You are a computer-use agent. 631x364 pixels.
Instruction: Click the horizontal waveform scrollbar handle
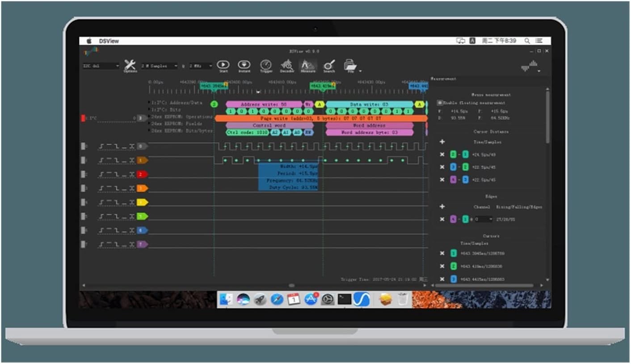coord(291,285)
